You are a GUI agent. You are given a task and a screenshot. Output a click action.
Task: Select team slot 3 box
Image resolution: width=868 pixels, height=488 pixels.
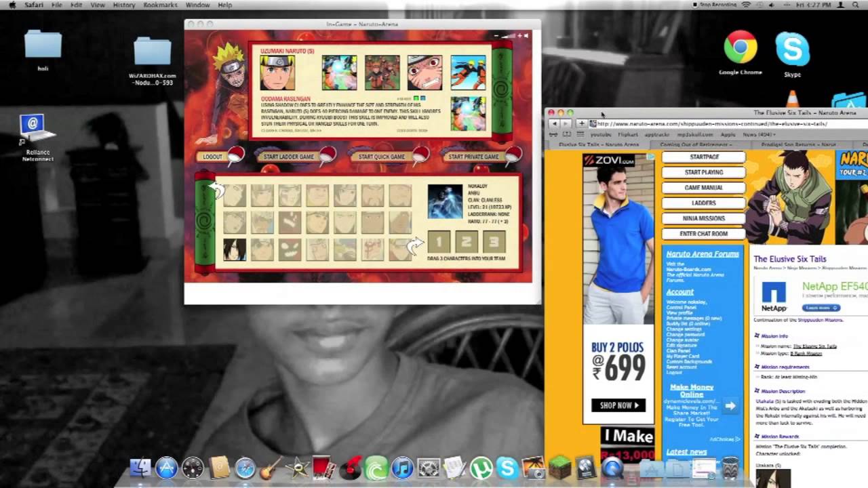pyautogui.click(x=494, y=241)
